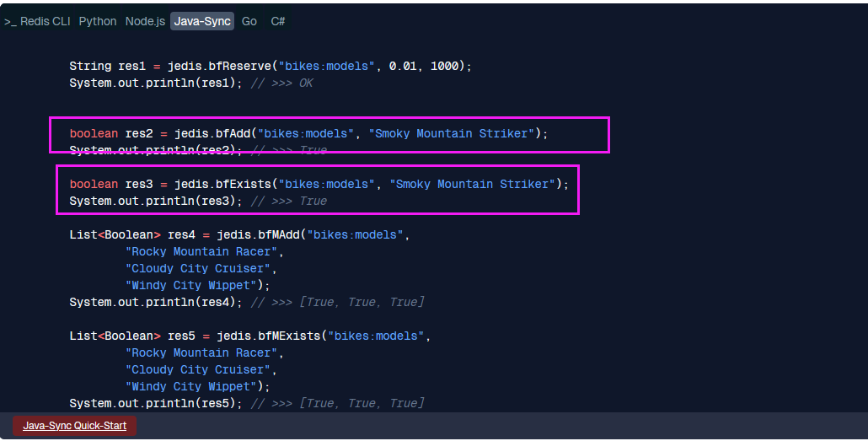Click "Rocky Mountain Racer" in the bfMExists call

(x=201, y=353)
